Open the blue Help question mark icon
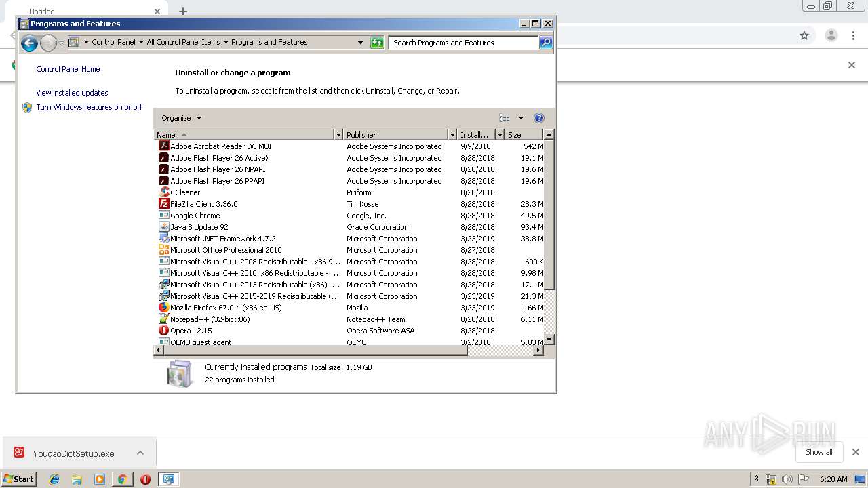The height and width of the screenshot is (488, 868). click(x=539, y=118)
